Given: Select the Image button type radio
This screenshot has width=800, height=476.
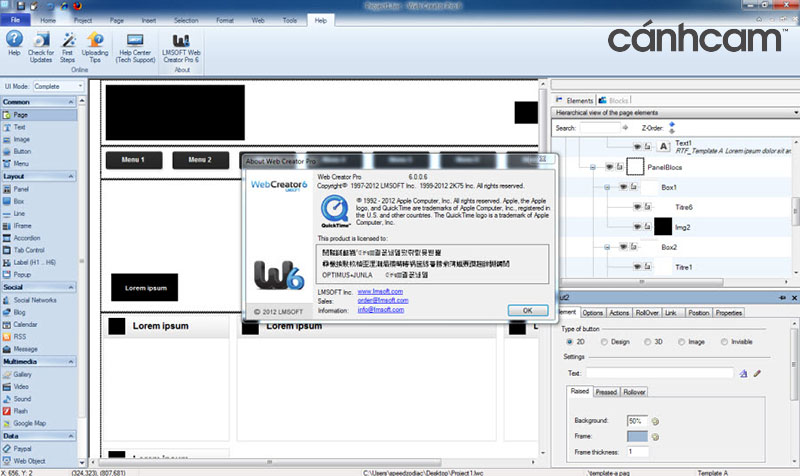Looking at the screenshot, I should coord(682,342).
